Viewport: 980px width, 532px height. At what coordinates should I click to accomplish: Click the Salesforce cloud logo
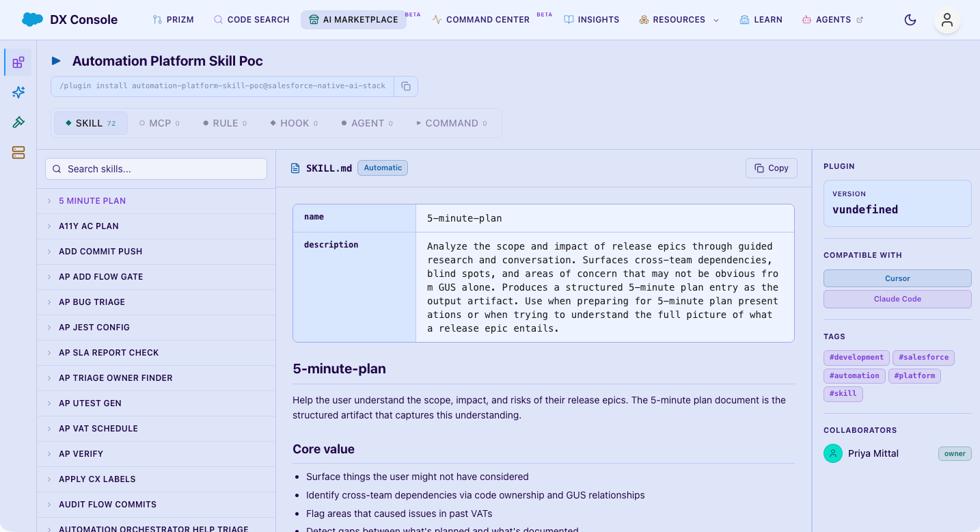[x=32, y=19]
